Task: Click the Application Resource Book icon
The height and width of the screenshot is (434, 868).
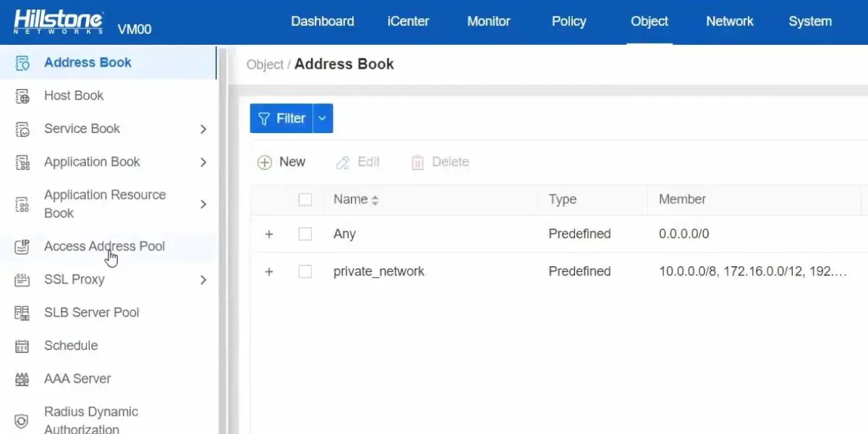Action: click(22, 204)
